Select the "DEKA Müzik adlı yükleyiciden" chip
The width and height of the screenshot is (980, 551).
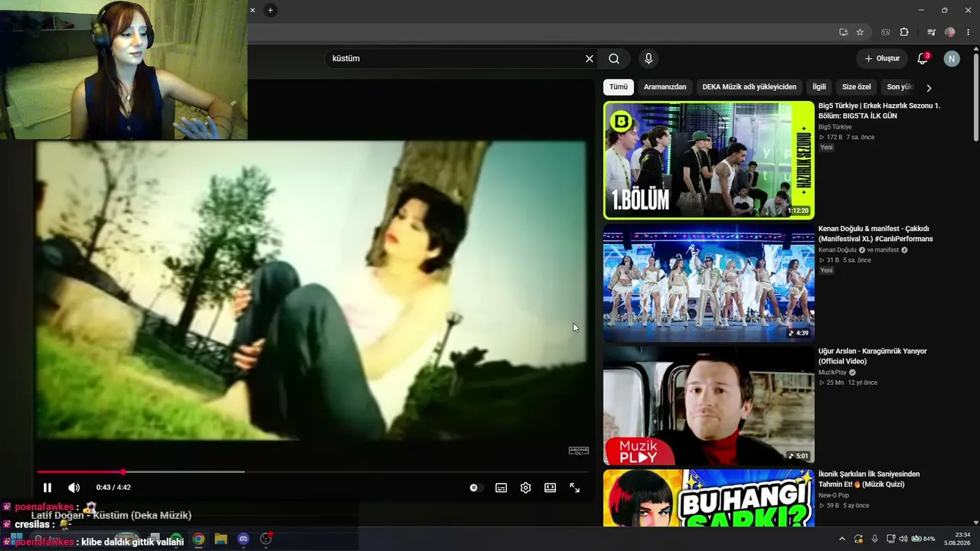point(750,87)
